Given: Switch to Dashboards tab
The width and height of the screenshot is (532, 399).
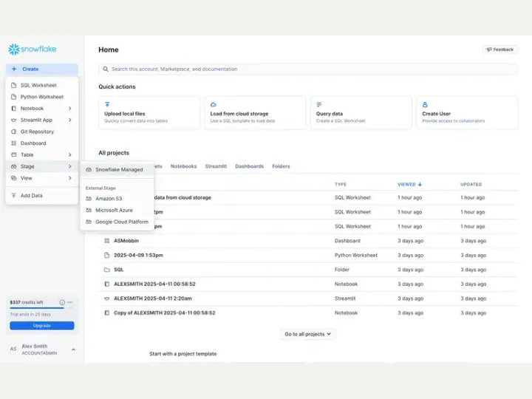Looking at the screenshot, I should point(250,166).
